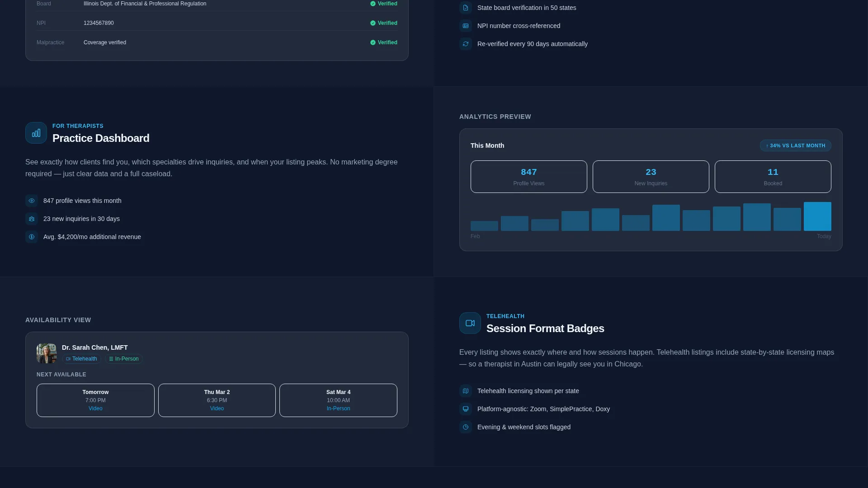Click the This Month title in analytics
The width and height of the screenshot is (868, 488).
[x=487, y=145]
